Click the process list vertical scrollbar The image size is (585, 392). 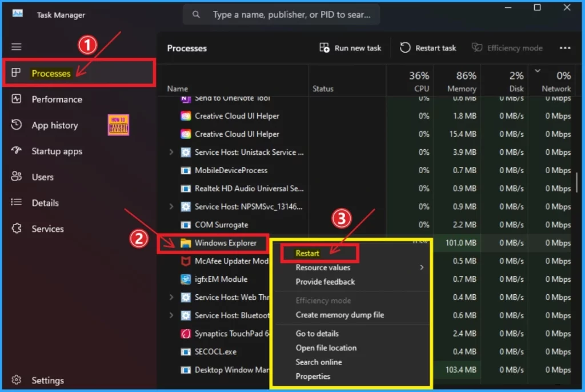pos(577,182)
